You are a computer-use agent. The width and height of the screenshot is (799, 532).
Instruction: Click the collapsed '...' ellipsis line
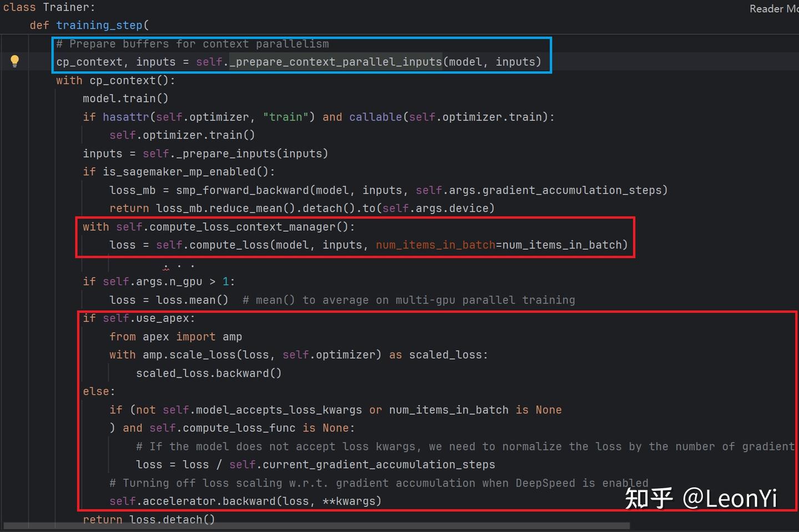[x=179, y=265]
